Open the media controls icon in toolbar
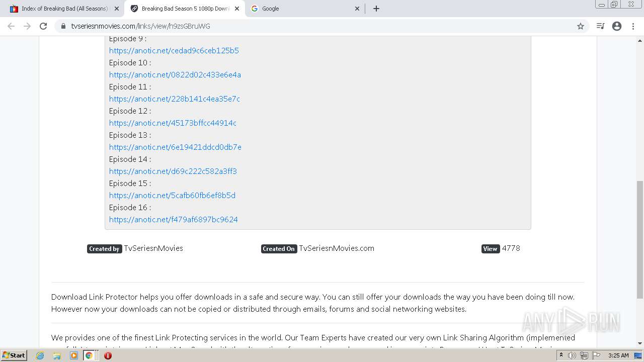 (600, 26)
